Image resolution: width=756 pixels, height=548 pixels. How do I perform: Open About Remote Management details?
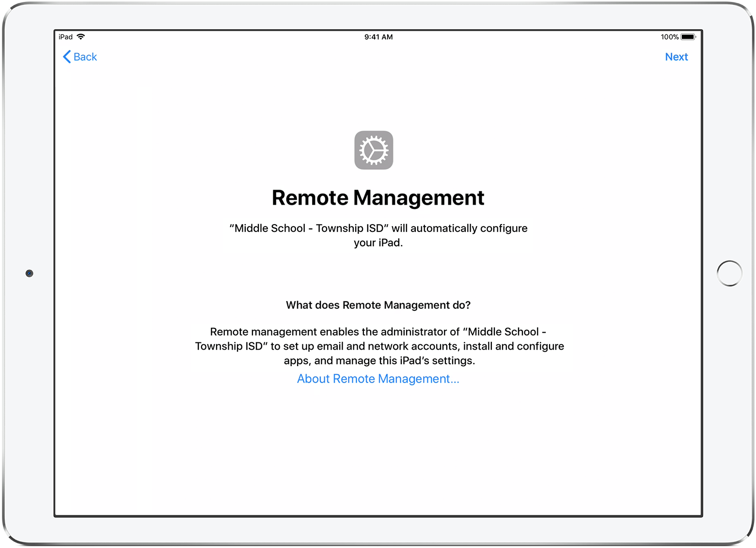(378, 379)
